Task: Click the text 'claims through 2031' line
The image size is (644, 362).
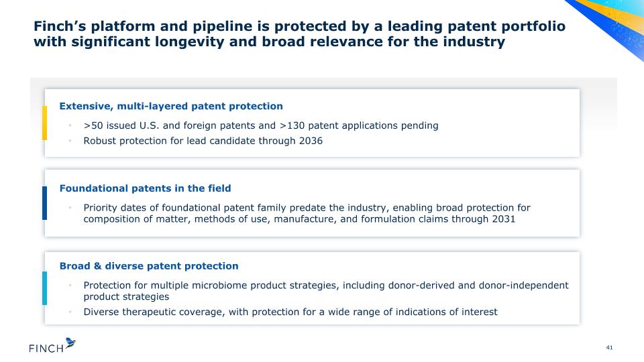Action: [299, 219]
